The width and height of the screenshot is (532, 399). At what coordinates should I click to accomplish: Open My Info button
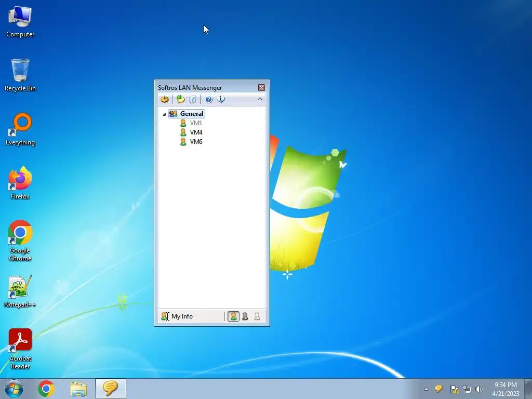(177, 316)
